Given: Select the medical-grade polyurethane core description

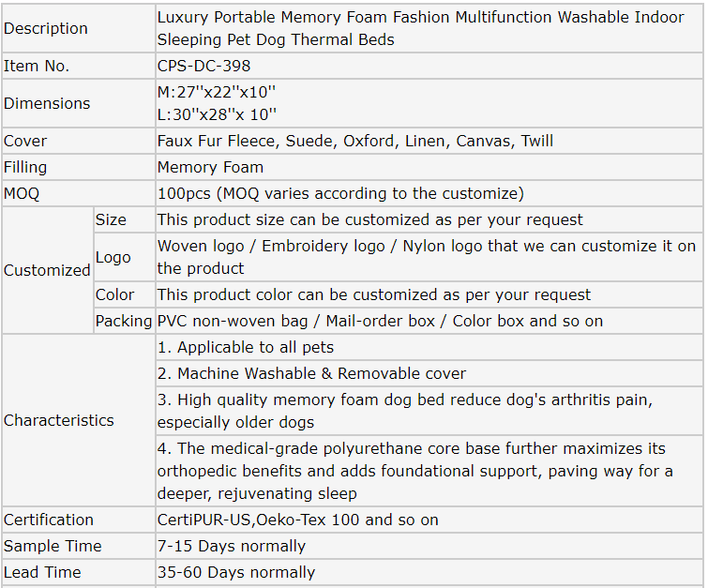Looking at the screenshot, I should (414, 471).
